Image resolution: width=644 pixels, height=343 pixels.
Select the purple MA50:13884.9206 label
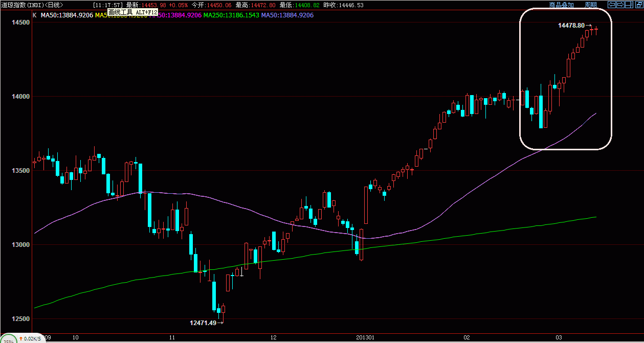(x=287, y=15)
